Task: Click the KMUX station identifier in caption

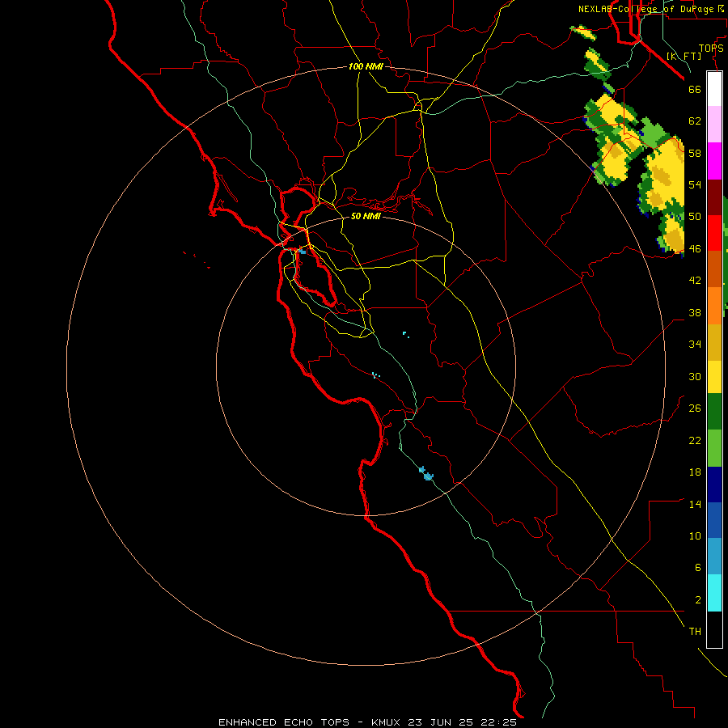Action: click(387, 722)
